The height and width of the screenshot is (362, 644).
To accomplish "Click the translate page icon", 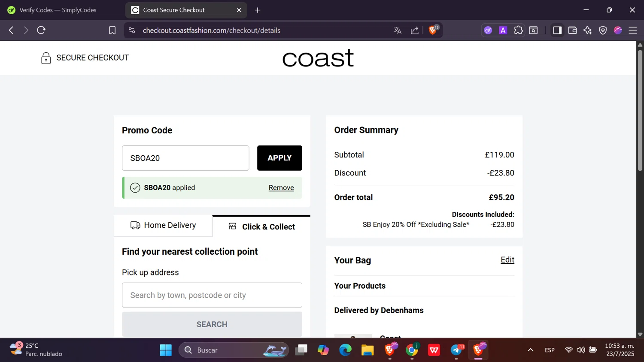I will 398,30.
